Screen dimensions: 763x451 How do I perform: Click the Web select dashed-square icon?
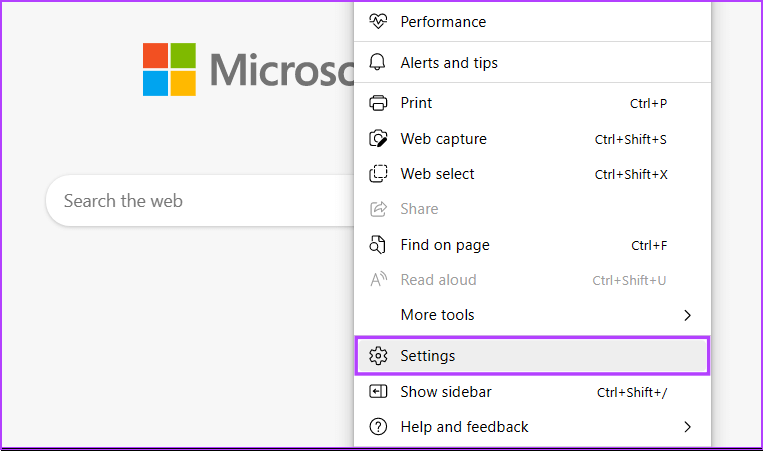click(x=378, y=174)
